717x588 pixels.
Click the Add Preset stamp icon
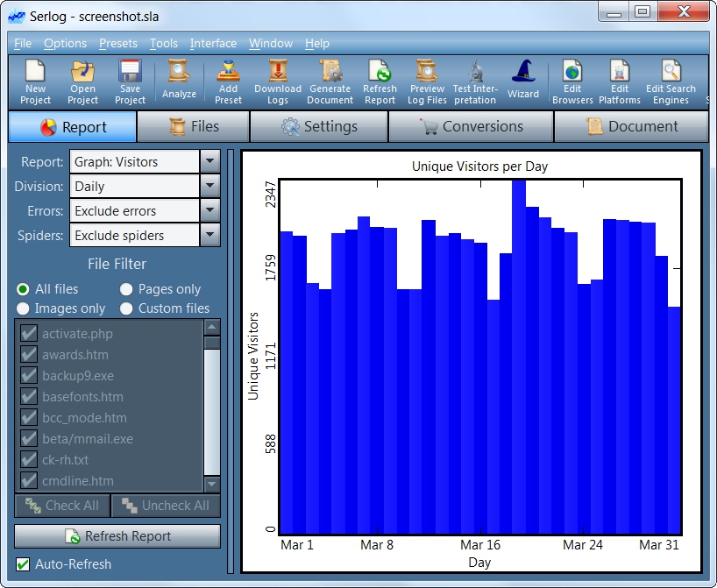[228, 74]
